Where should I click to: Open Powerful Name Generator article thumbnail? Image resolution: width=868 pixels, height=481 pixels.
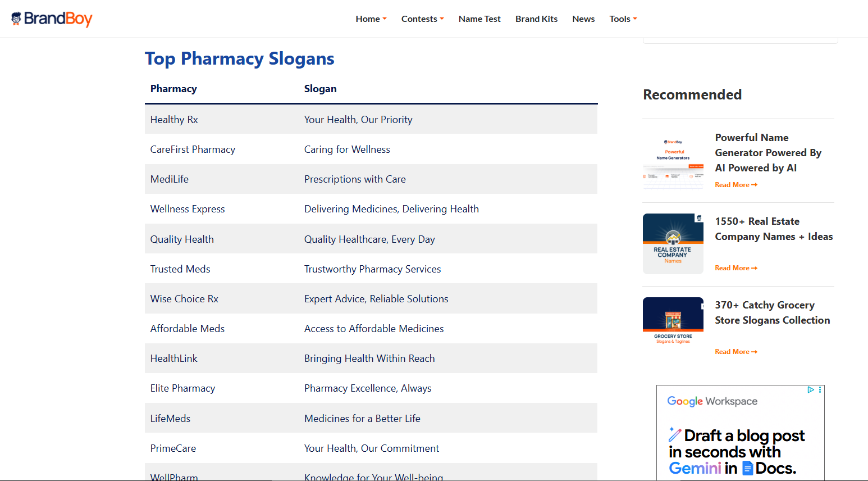click(x=673, y=160)
